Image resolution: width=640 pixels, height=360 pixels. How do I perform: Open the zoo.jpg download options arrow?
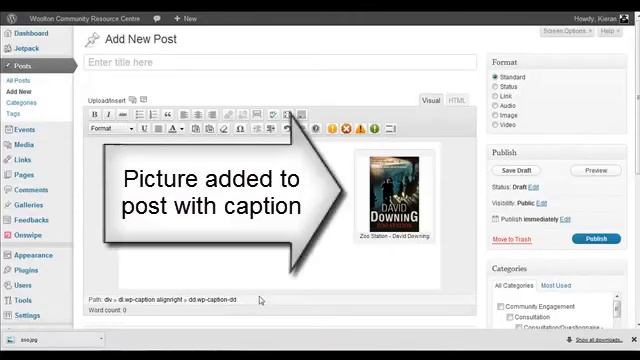point(101,339)
